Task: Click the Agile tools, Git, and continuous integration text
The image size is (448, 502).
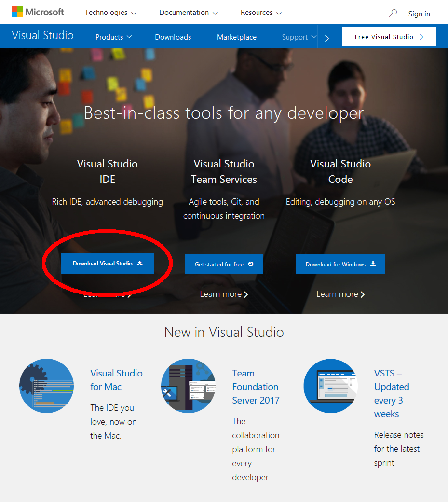Action: [x=224, y=209]
